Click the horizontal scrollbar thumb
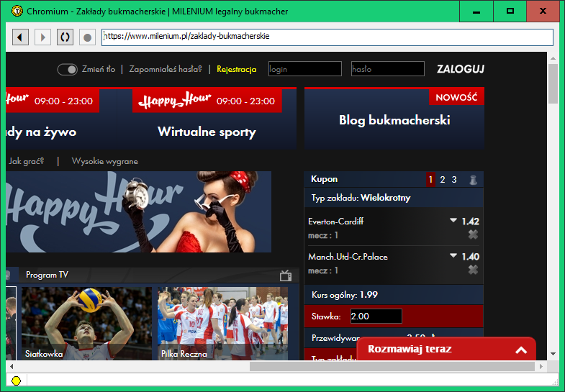Viewport: 565px width, 392px height. click(x=392, y=366)
